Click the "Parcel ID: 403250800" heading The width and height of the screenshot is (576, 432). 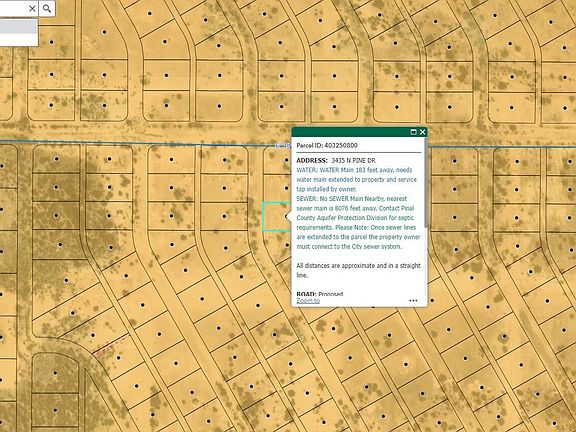(327, 145)
